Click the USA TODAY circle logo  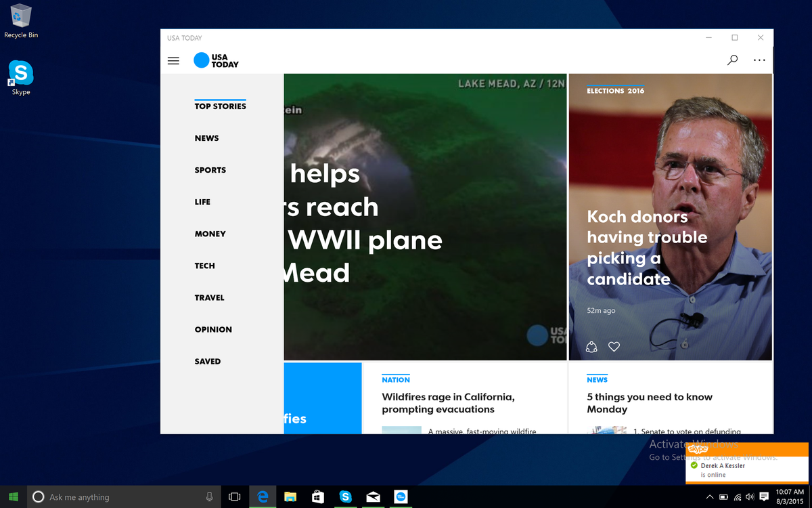202,60
